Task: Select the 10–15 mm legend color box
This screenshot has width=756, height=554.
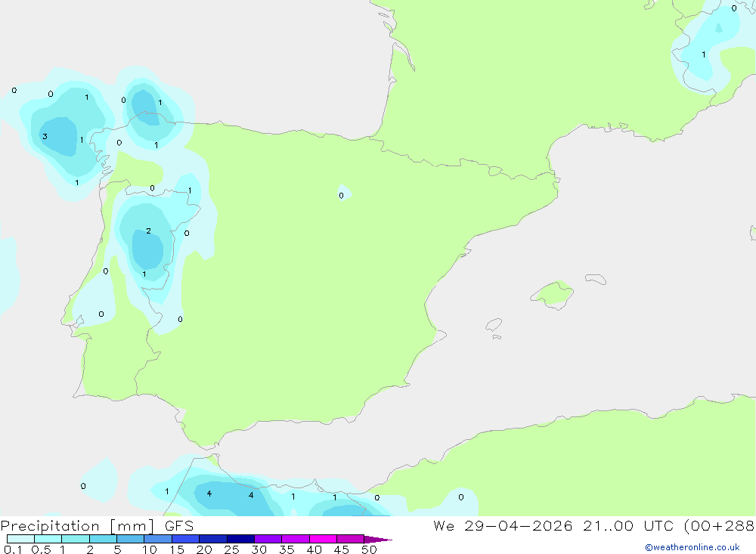Action: pyautogui.click(x=158, y=539)
